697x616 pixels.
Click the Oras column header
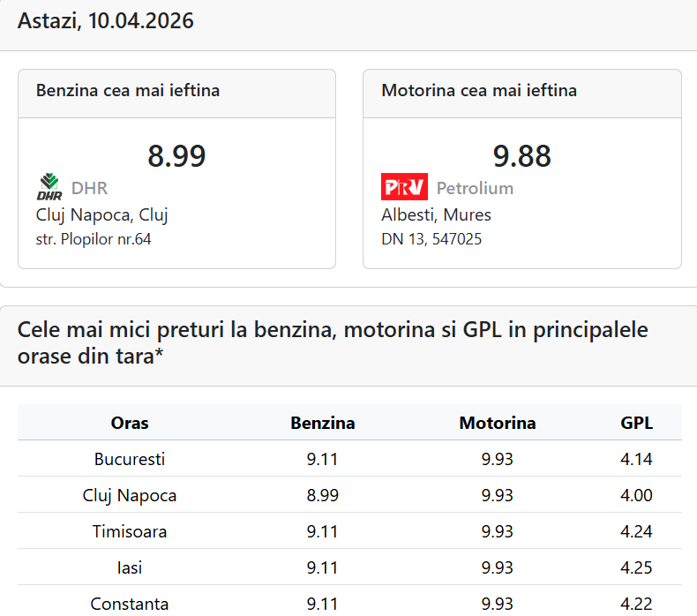coord(130,423)
